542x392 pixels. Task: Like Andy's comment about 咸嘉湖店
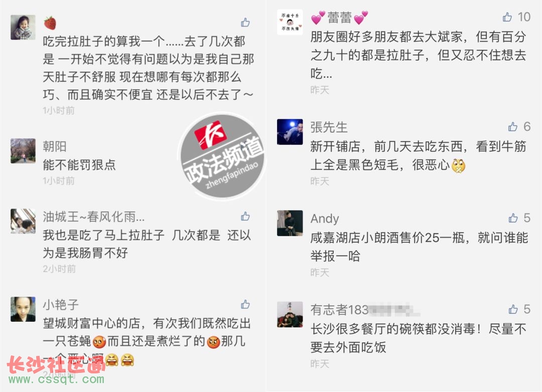[x=513, y=218]
